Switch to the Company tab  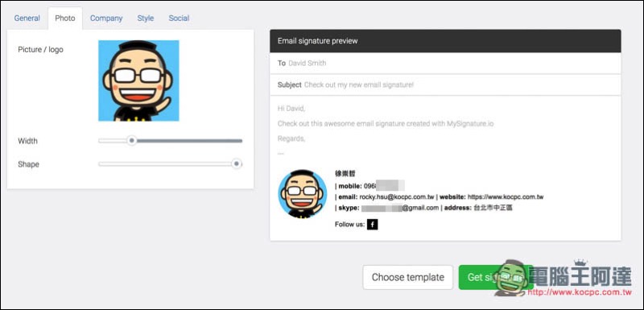106,19
